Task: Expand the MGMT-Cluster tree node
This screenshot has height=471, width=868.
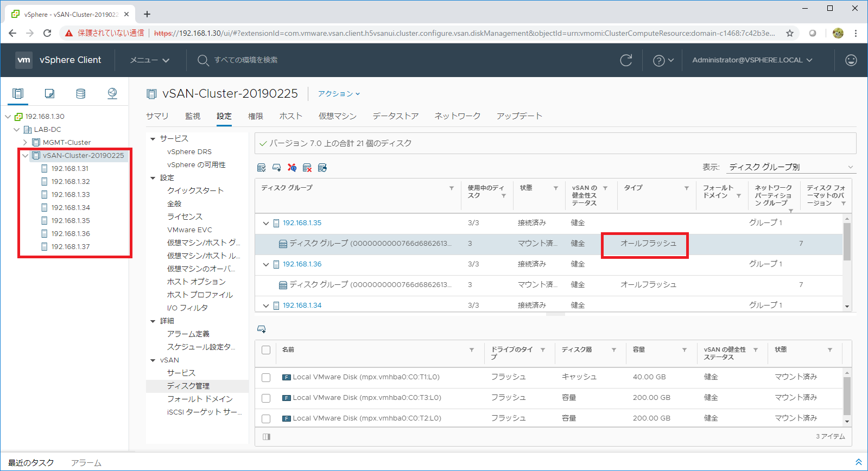Action: (25, 142)
